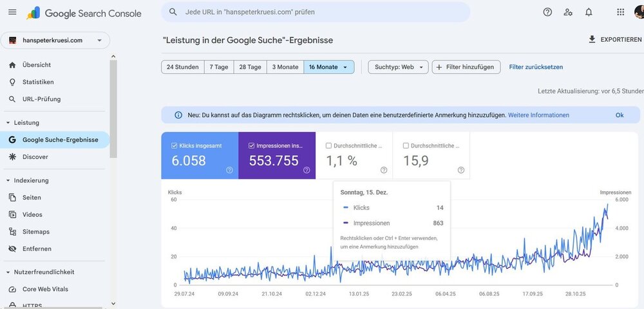644x309 pixels.
Task: Open the Suchtyp: Web dropdown
Action: point(399,67)
